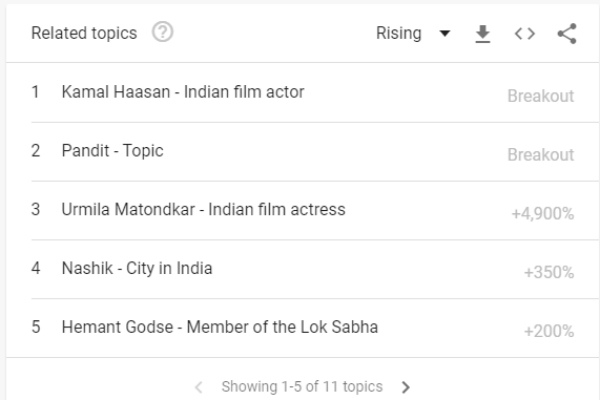Click the +4,900% value

[x=543, y=214]
